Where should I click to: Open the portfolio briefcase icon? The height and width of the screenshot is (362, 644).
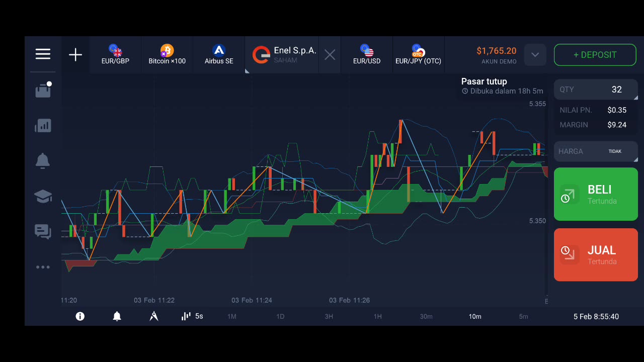point(43,89)
